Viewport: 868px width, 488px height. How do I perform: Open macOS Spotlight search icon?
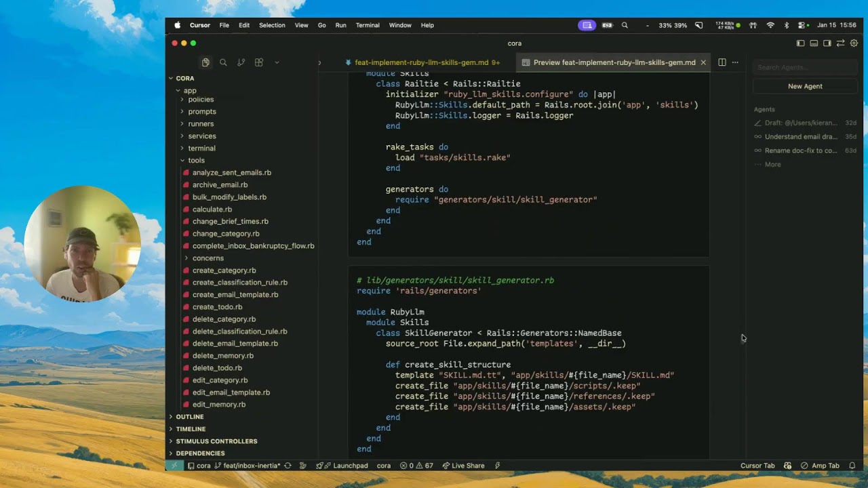tap(625, 25)
